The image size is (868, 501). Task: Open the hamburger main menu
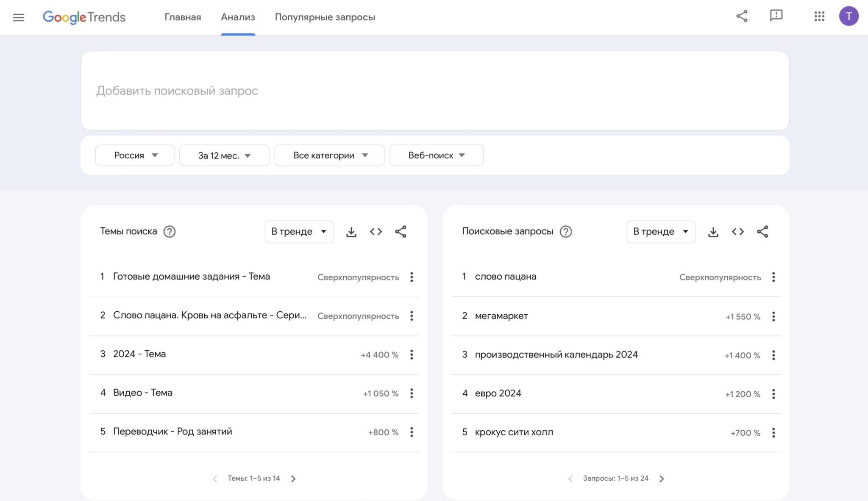pyautogui.click(x=19, y=17)
